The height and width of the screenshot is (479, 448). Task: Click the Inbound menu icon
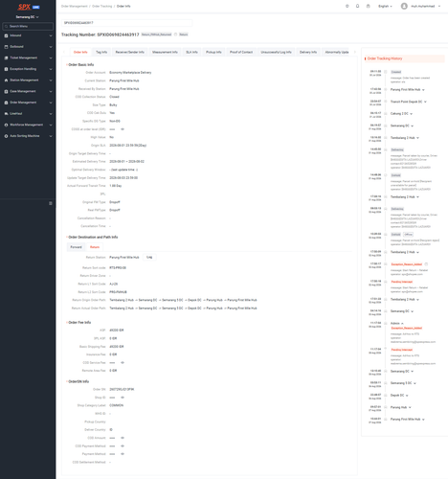click(6, 35)
